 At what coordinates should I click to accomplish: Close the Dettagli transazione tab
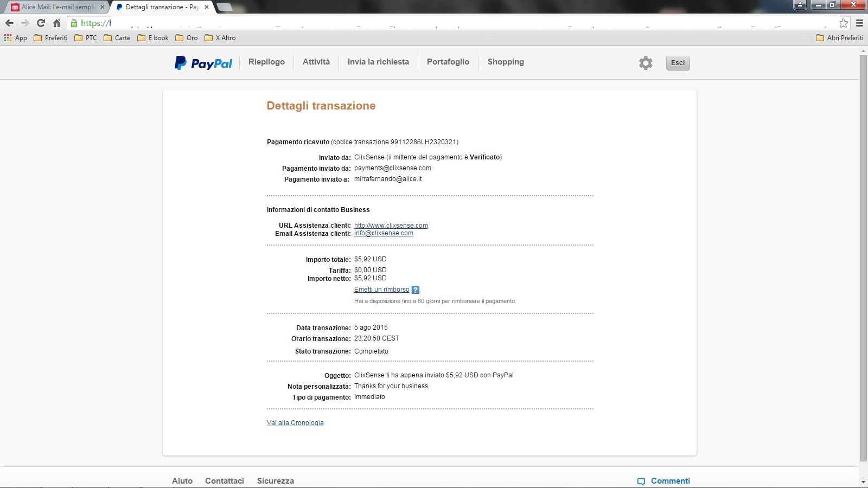coord(207,7)
